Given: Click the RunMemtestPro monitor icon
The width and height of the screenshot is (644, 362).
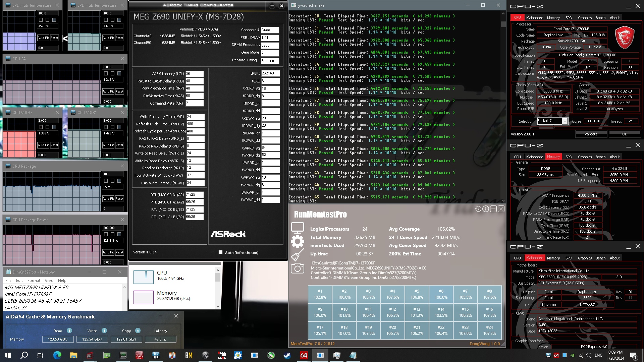Looking at the screenshot, I should click(297, 228).
